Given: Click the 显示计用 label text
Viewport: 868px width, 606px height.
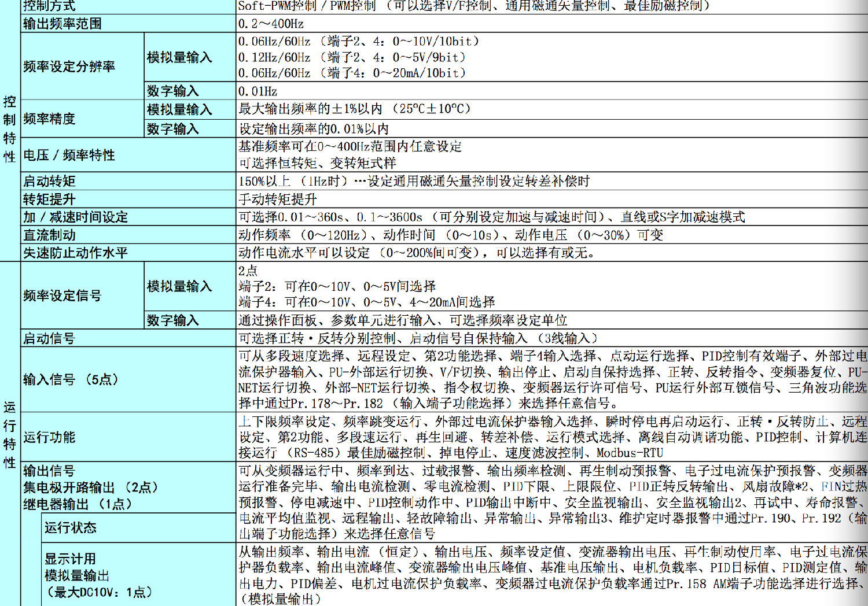Looking at the screenshot, I should click(x=70, y=559).
